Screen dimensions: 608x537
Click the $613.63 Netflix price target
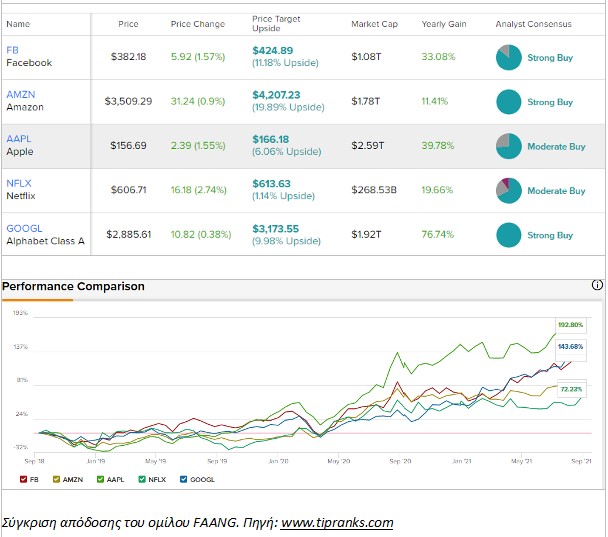(271, 184)
